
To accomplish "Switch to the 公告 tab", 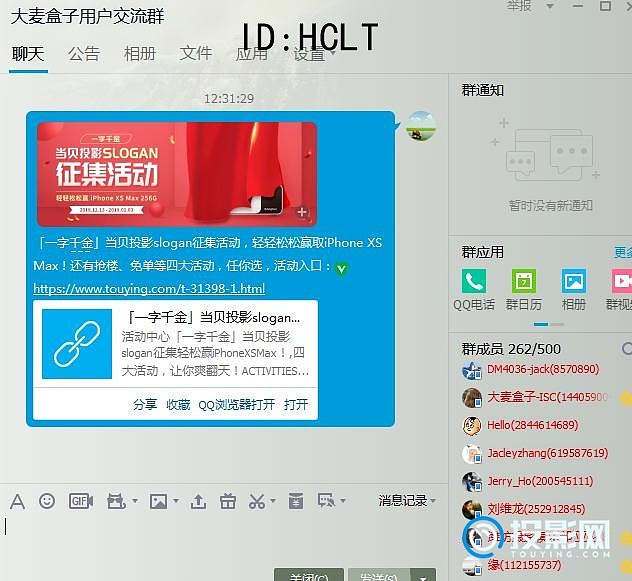I will (x=84, y=54).
